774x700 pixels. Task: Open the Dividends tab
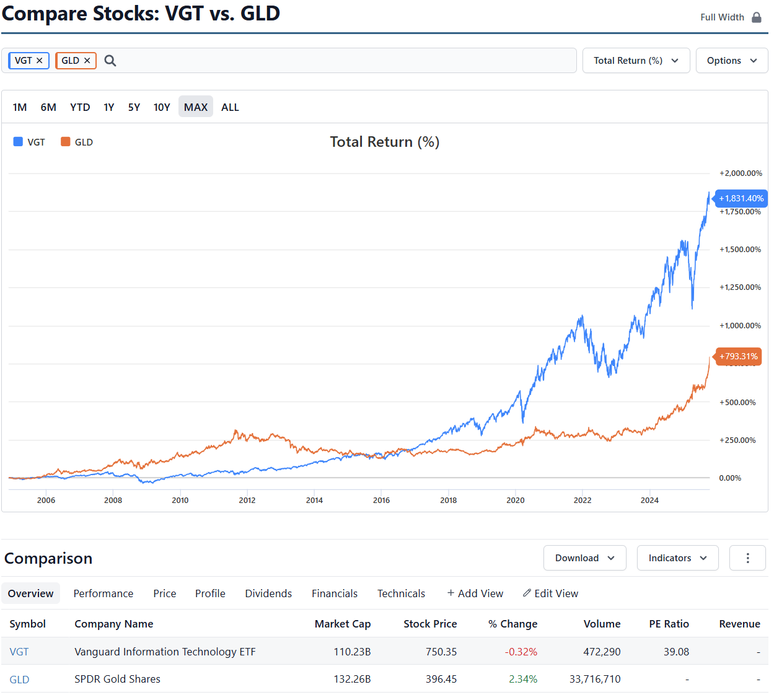(x=268, y=593)
